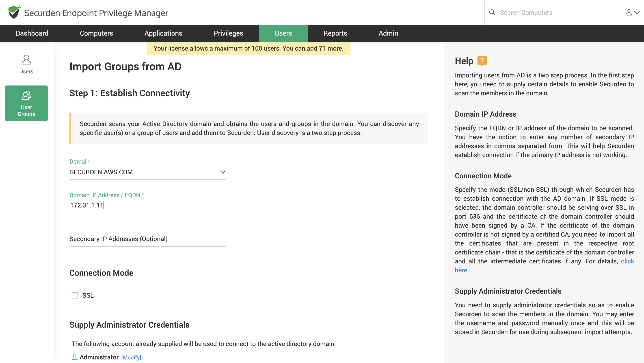Click the Administrator account icon
Image resolution: width=644 pixels, height=363 pixels.
pos(74,357)
